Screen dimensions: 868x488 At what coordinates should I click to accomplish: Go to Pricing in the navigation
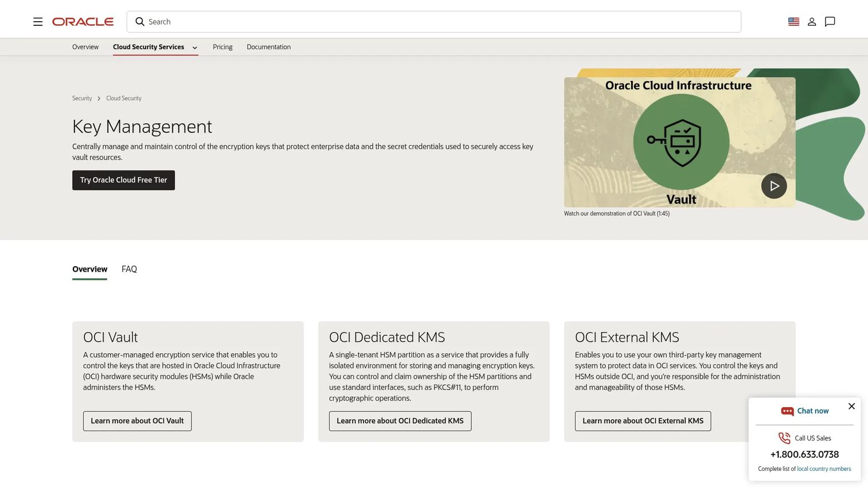point(222,47)
